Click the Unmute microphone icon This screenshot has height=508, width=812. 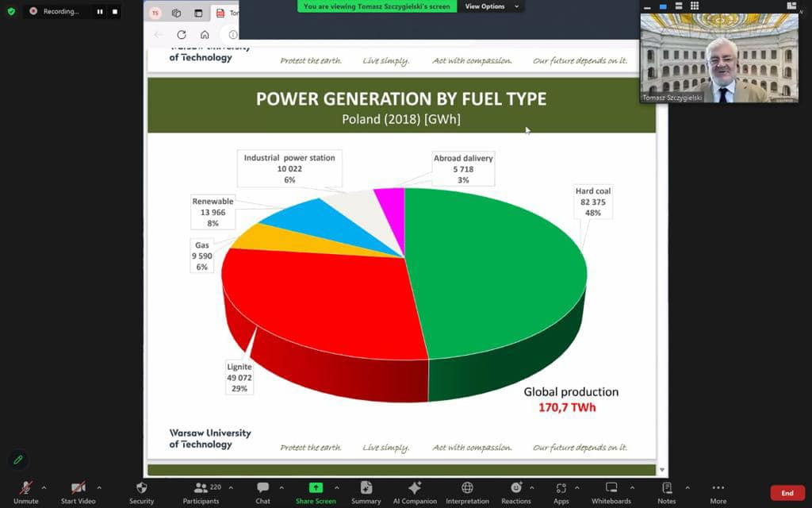click(25, 487)
